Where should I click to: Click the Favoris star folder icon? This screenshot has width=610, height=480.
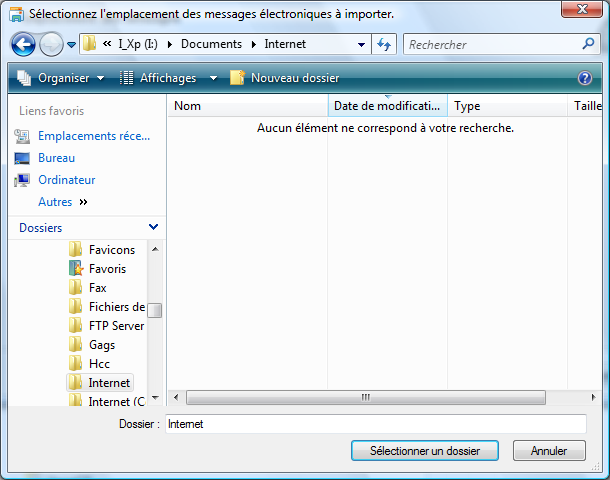click(76, 268)
